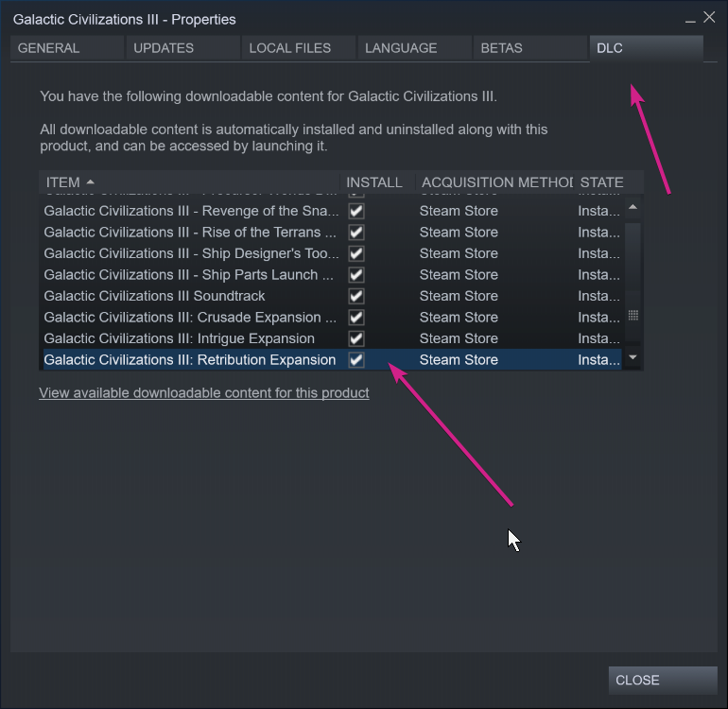Sort by ACQUISITION METHOD column header
The width and height of the screenshot is (728, 709).
495,182
